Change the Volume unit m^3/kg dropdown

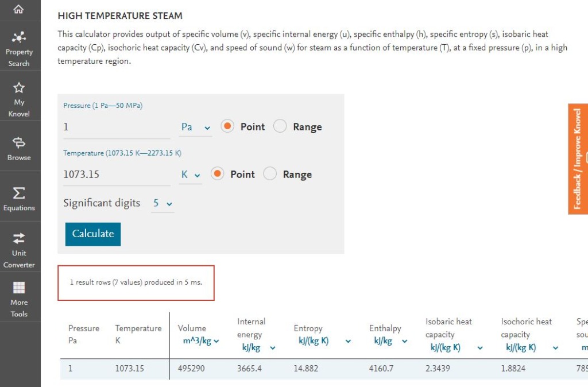click(201, 341)
